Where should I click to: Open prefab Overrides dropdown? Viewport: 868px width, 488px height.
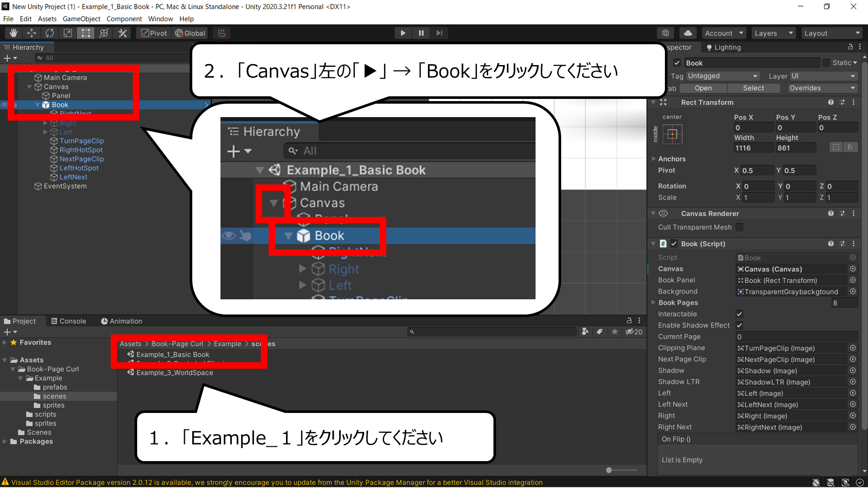[x=822, y=88]
